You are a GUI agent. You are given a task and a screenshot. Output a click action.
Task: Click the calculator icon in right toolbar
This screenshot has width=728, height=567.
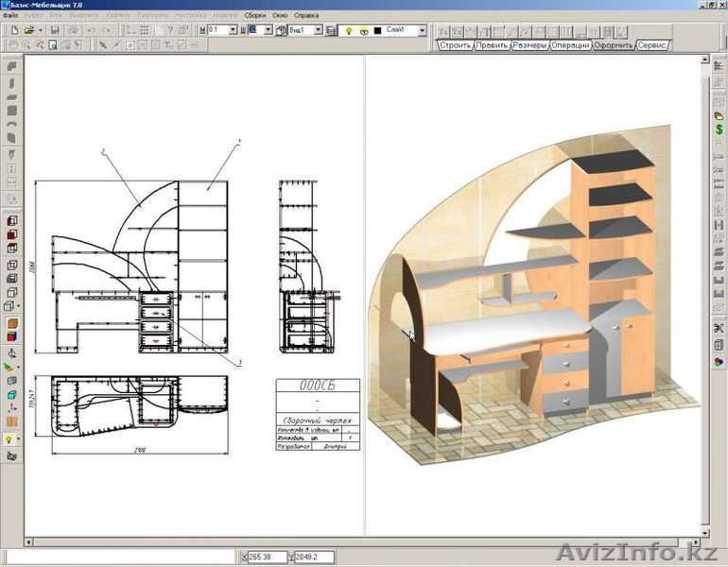pos(719,344)
